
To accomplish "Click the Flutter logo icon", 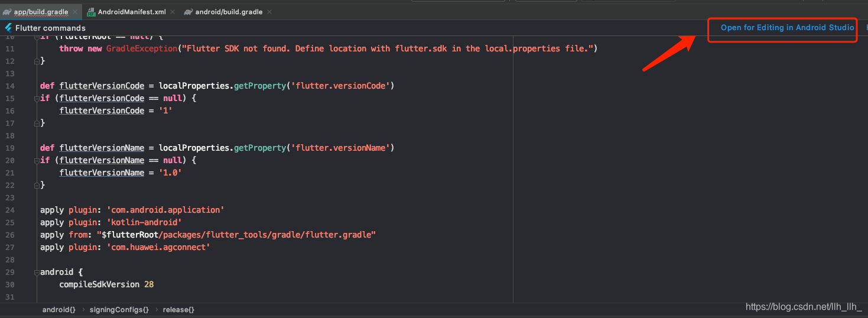I will coord(8,28).
